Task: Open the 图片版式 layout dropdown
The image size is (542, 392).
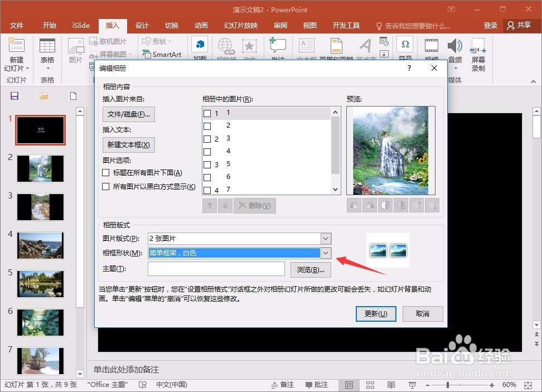Action: [326, 238]
